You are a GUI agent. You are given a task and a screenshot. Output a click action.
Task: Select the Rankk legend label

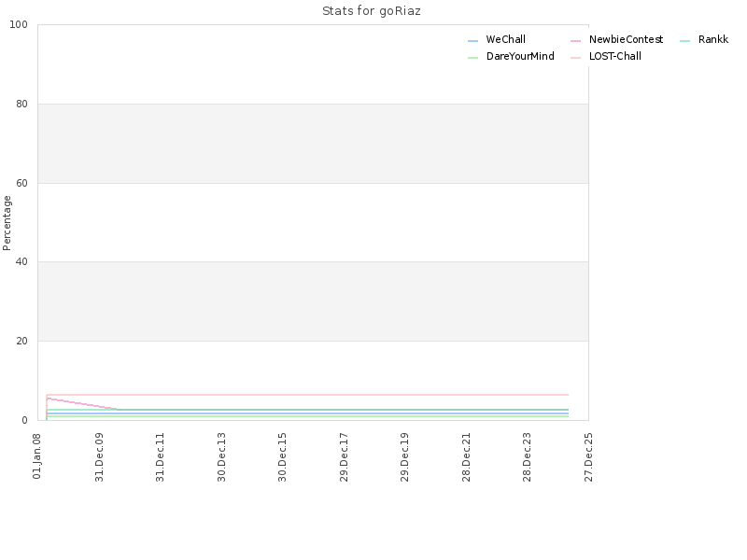point(713,39)
